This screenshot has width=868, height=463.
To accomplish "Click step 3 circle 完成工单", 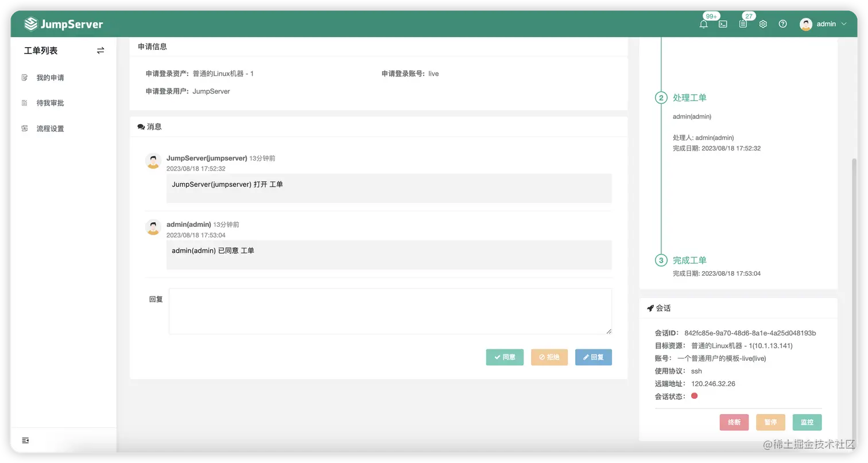I will (661, 260).
